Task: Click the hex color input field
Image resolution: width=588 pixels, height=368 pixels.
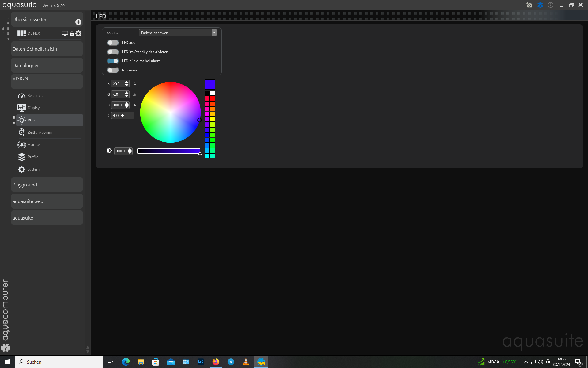Action: pos(122,116)
